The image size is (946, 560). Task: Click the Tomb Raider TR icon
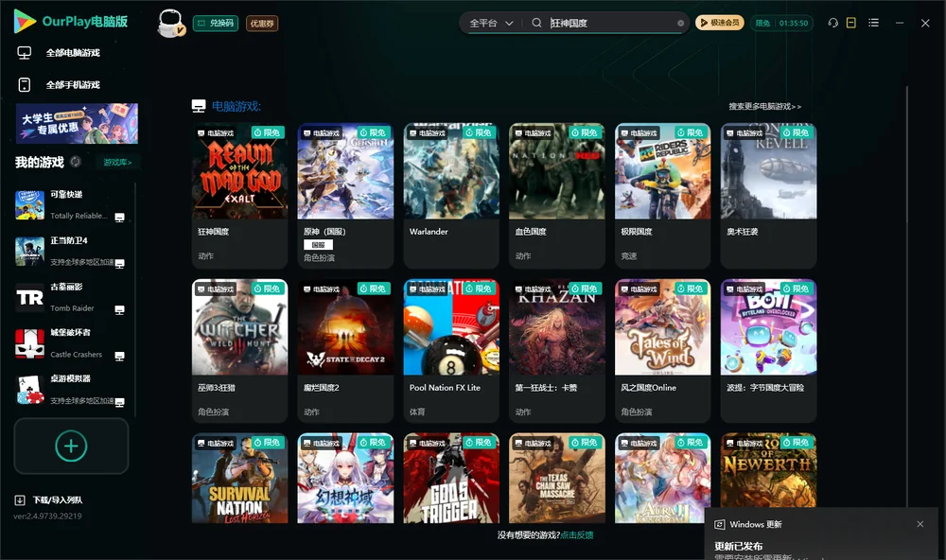pos(30,298)
